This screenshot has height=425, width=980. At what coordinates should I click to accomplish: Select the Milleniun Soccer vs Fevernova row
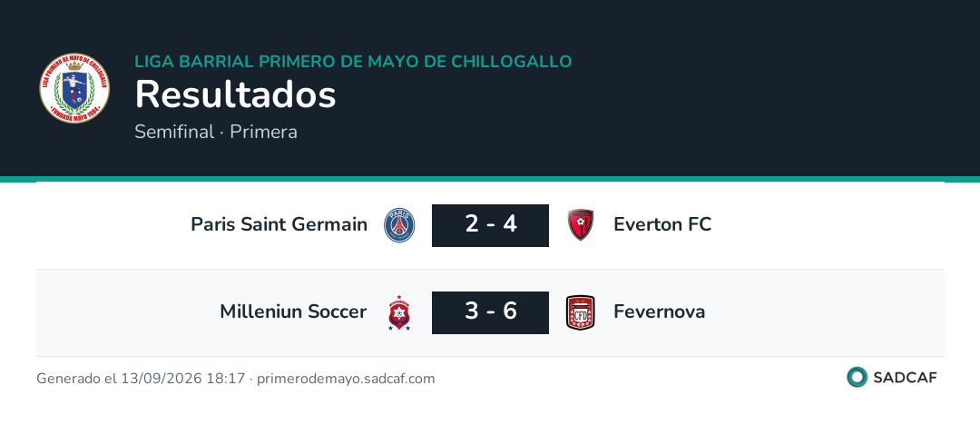pos(490,313)
